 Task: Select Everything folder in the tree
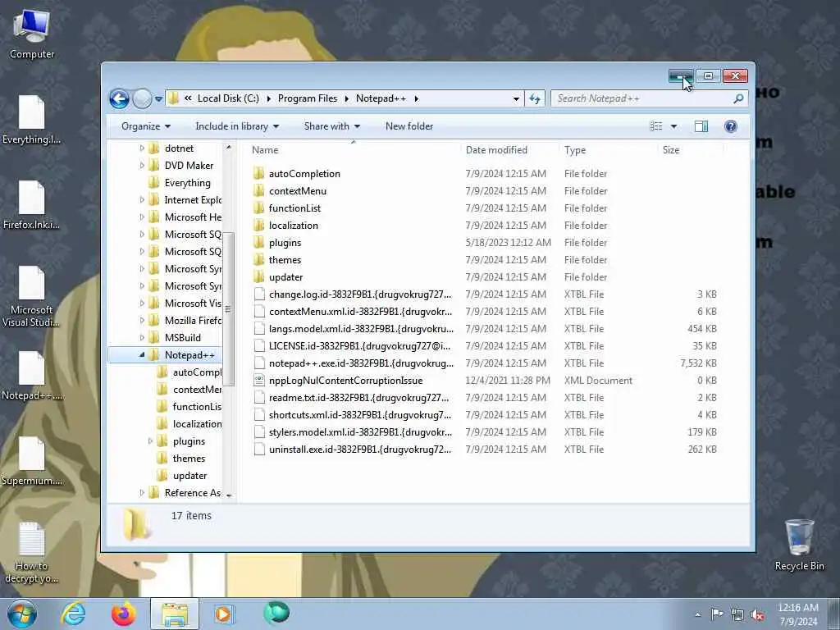187,183
